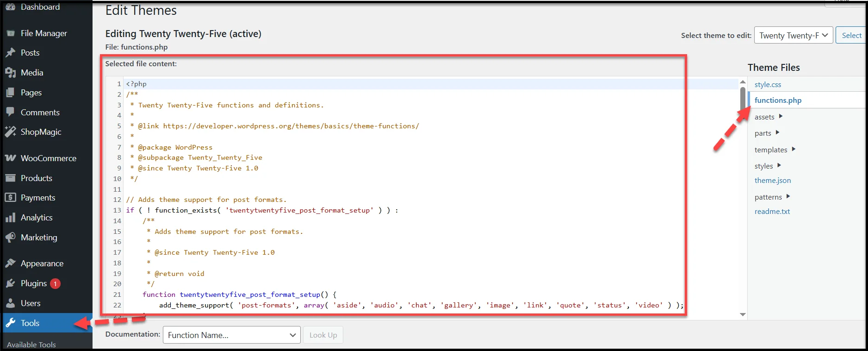The width and height of the screenshot is (868, 351).
Task: Click the '@package WordPress' line
Action: pos(171,147)
